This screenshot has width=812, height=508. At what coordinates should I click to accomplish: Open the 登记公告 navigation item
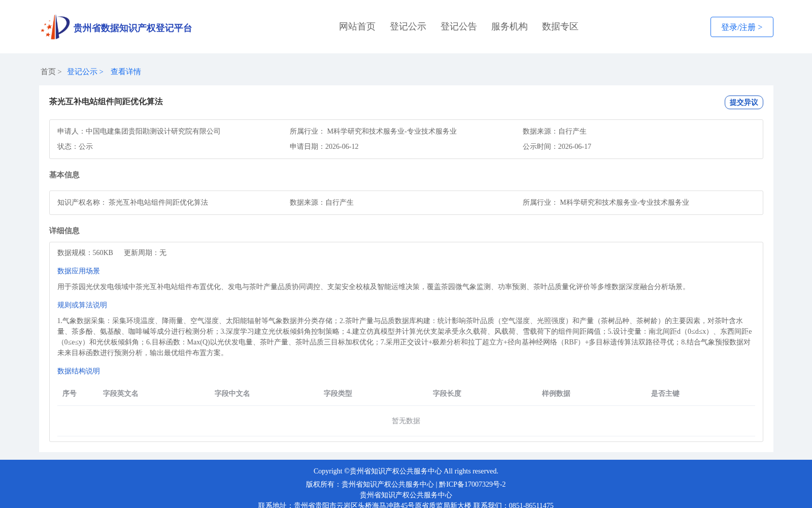459,26
